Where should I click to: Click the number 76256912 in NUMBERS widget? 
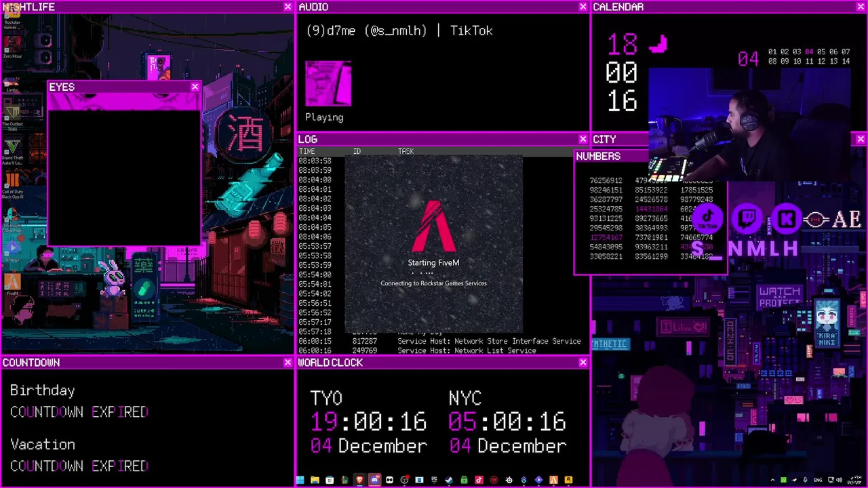pos(606,181)
